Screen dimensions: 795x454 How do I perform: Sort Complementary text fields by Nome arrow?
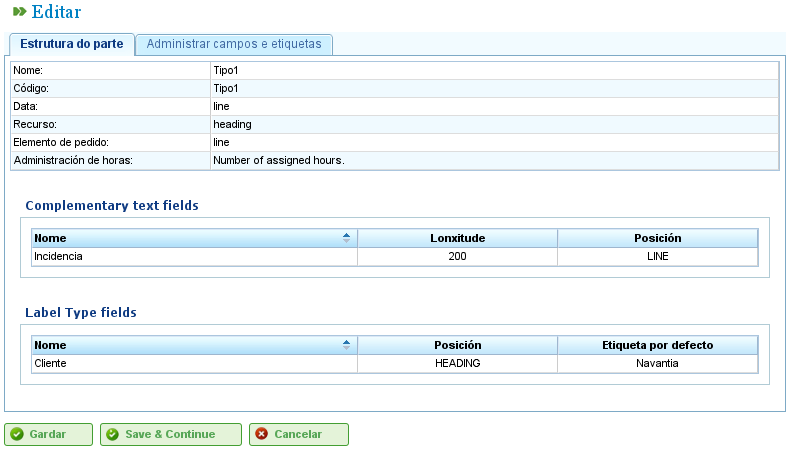(x=346, y=238)
